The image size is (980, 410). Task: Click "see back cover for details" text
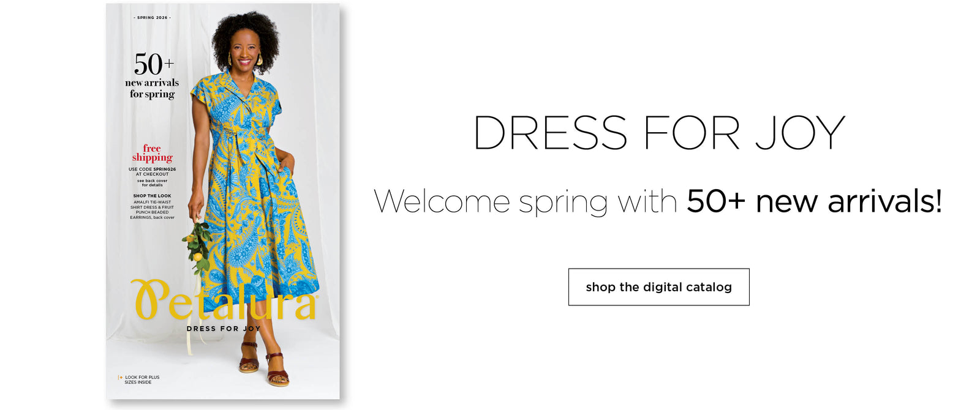pyautogui.click(x=152, y=183)
